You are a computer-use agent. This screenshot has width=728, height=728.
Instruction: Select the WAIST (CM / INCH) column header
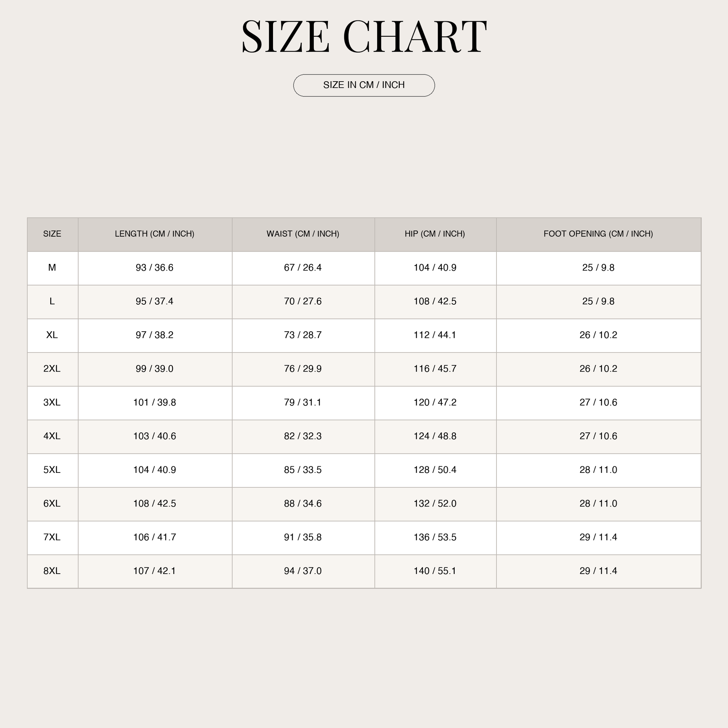(x=303, y=234)
